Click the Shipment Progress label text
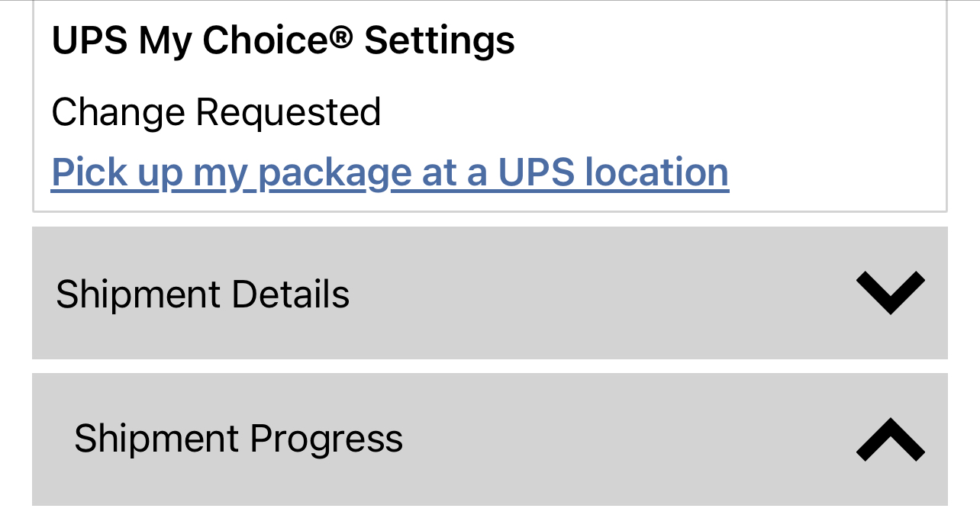Viewport: 980px width, 518px height. tap(238, 439)
